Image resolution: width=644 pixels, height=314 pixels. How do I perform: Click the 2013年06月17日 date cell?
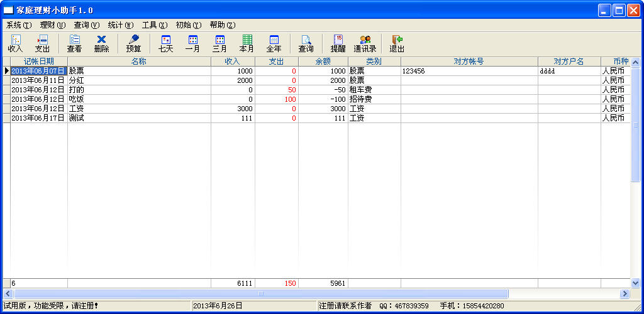click(38, 118)
